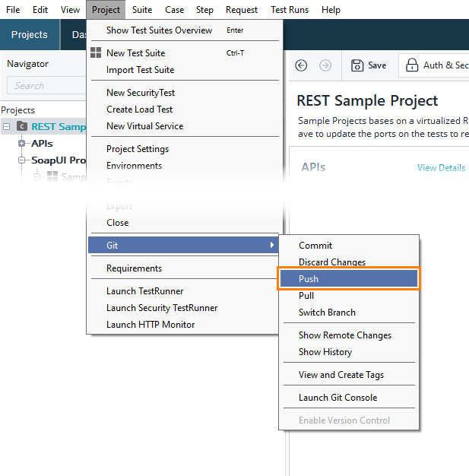Choose Show Remote Changes
This screenshot has width=469, height=476.
tap(349, 335)
